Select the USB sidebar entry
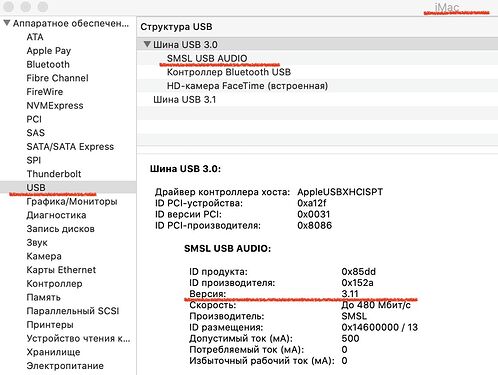This screenshot has height=375, width=498. point(68,187)
